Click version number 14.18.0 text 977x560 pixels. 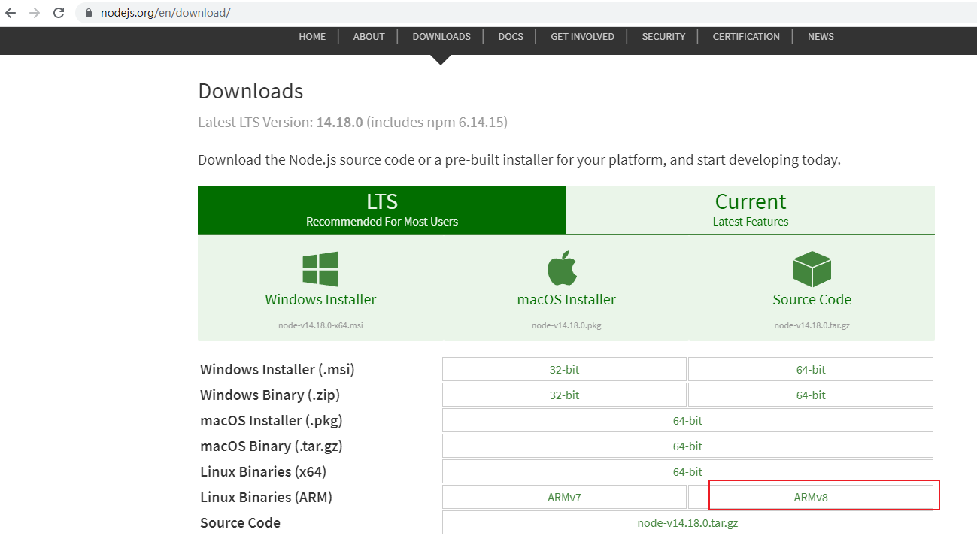pos(340,122)
